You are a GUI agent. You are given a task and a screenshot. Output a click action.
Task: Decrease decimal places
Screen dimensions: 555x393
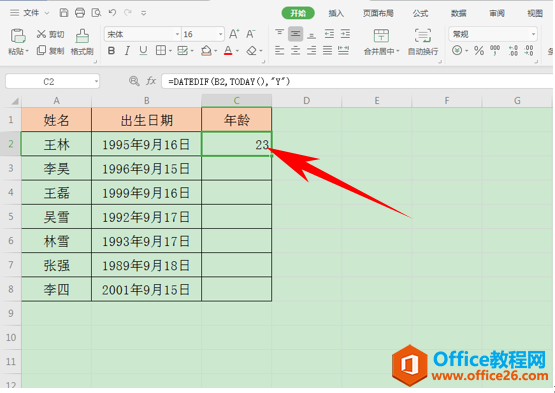click(x=529, y=50)
